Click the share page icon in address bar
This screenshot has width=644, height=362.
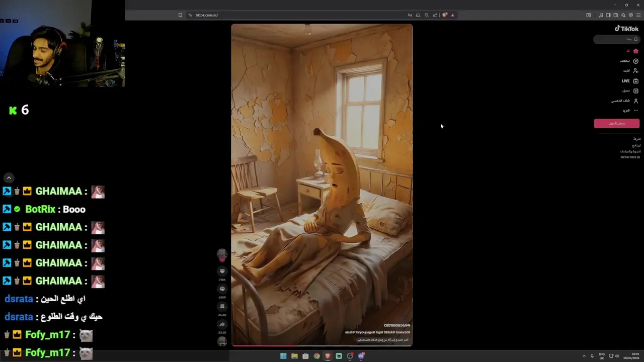[x=435, y=15]
